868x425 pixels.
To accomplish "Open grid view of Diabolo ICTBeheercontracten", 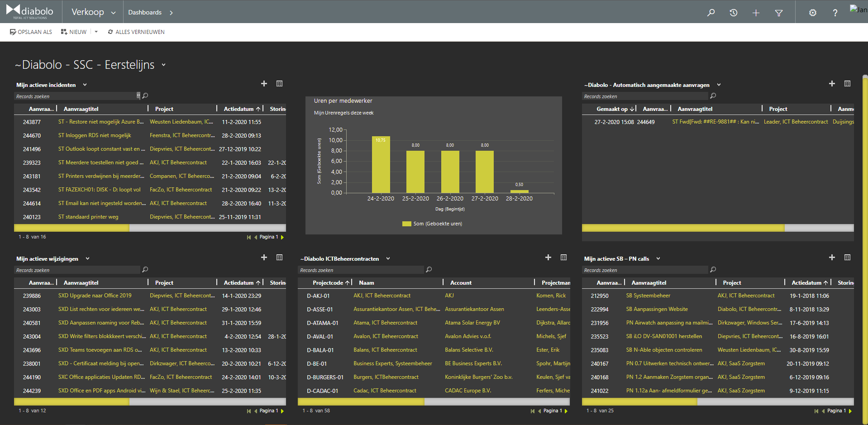I will click(x=564, y=258).
